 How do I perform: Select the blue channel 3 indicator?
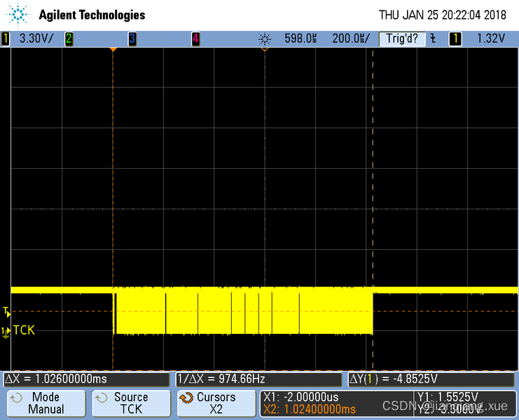(132, 38)
